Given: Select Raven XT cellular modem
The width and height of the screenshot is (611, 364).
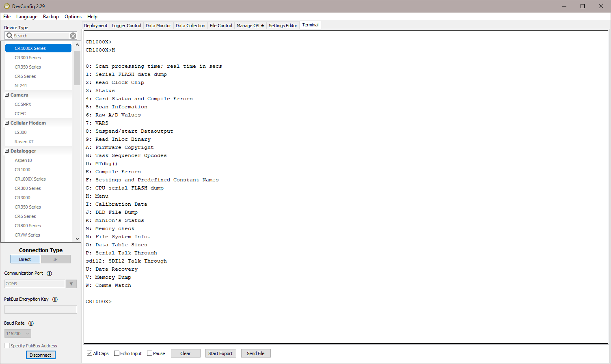Looking at the screenshot, I should click(24, 142).
